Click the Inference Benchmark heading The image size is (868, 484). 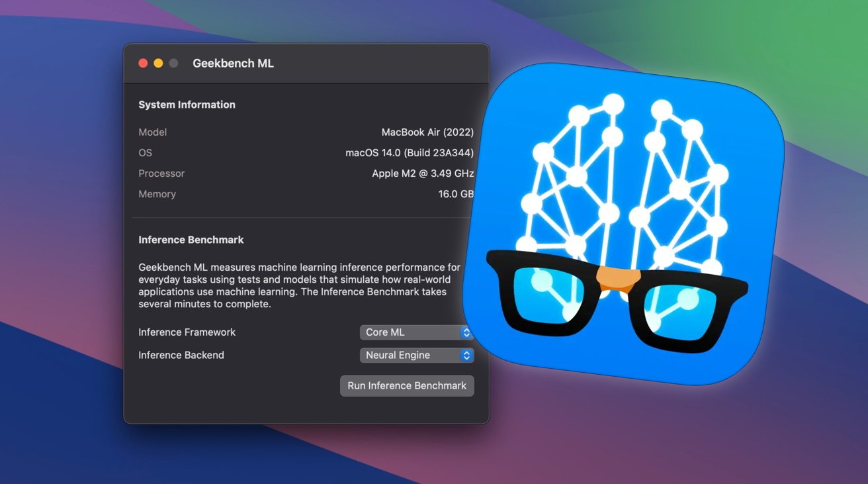(191, 240)
